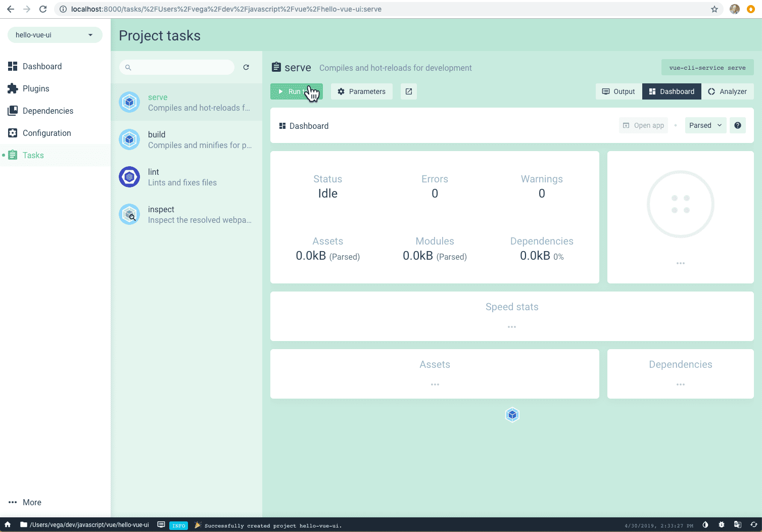
Task: Open the task Parameters dialog
Action: tap(361, 91)
